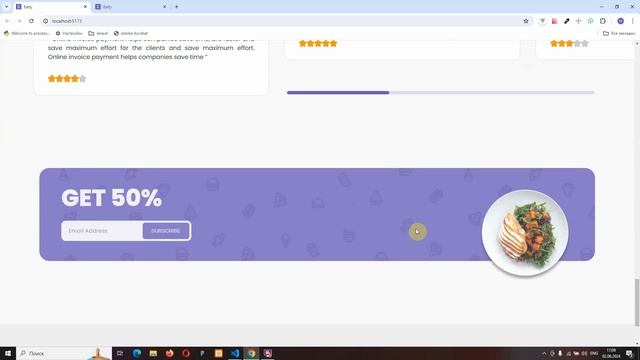Image resolution: width=640 pixels, height=360 pixels.
Task: Open a new browser tab
Action: (177, 7)
